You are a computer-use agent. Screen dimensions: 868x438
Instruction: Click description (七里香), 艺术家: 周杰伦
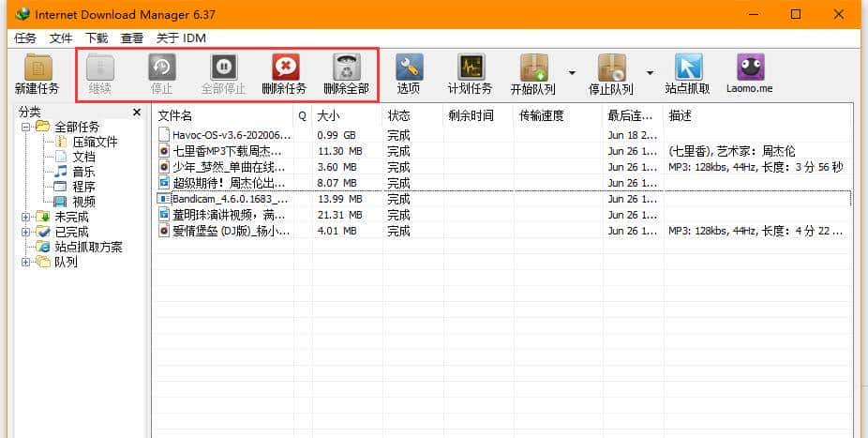coord(732,151)
